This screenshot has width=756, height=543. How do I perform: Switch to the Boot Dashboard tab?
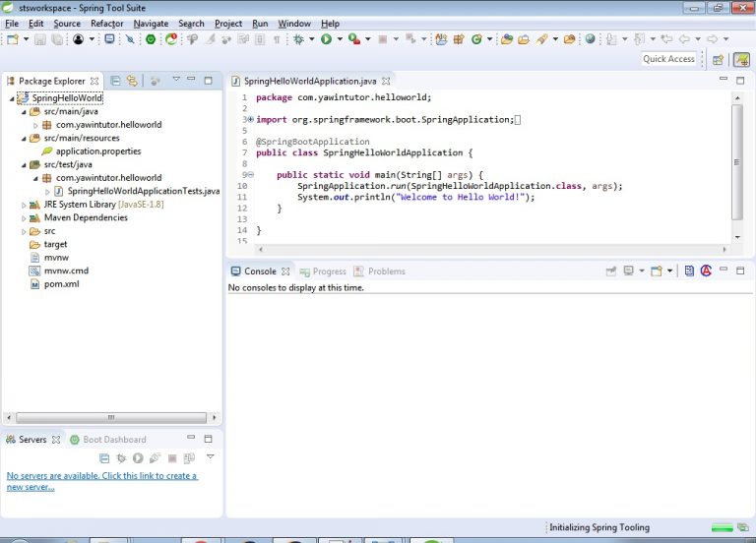(113, 440)
